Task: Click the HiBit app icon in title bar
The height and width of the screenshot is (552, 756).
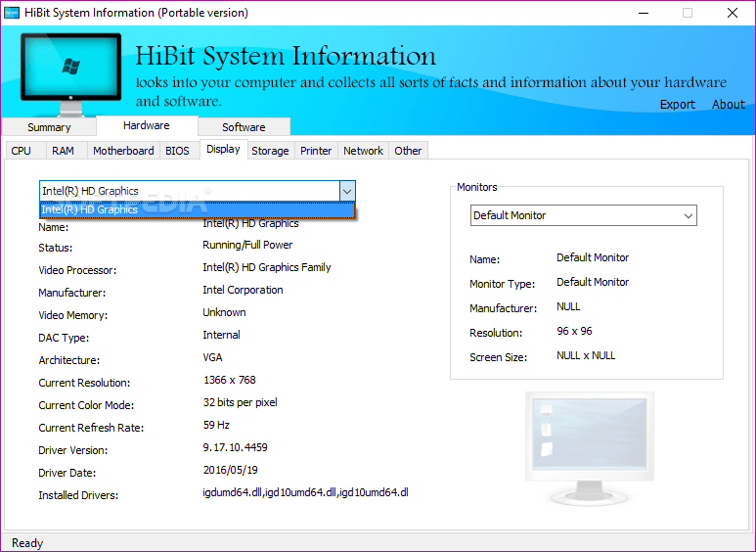Action: 11,13
